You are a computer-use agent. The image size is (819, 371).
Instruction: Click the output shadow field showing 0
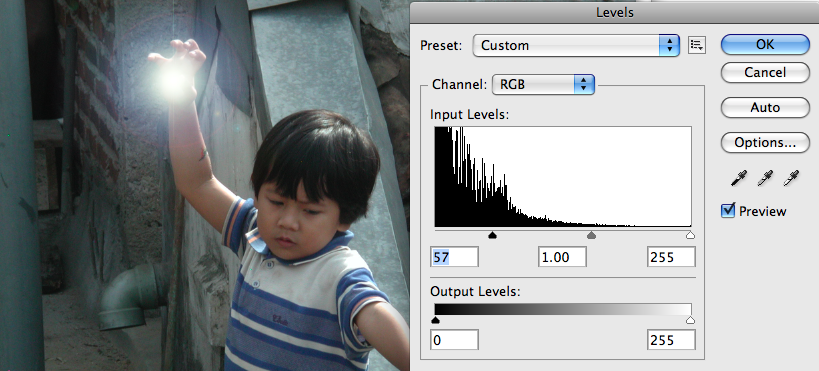pos(454,340)
